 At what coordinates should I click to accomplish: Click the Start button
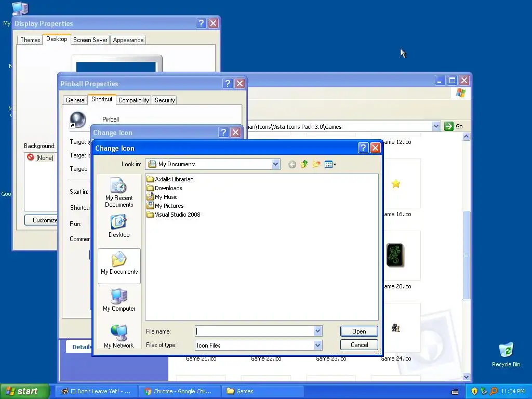tap(24, 391)
